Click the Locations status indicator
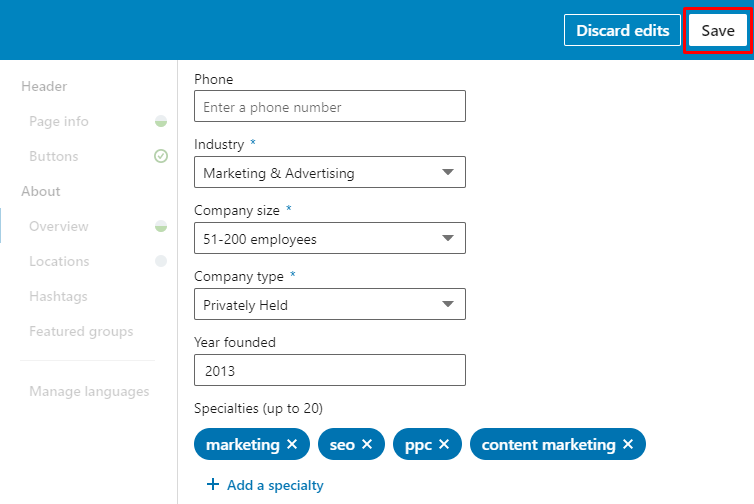The image size is (754, 504). (161, 261)
